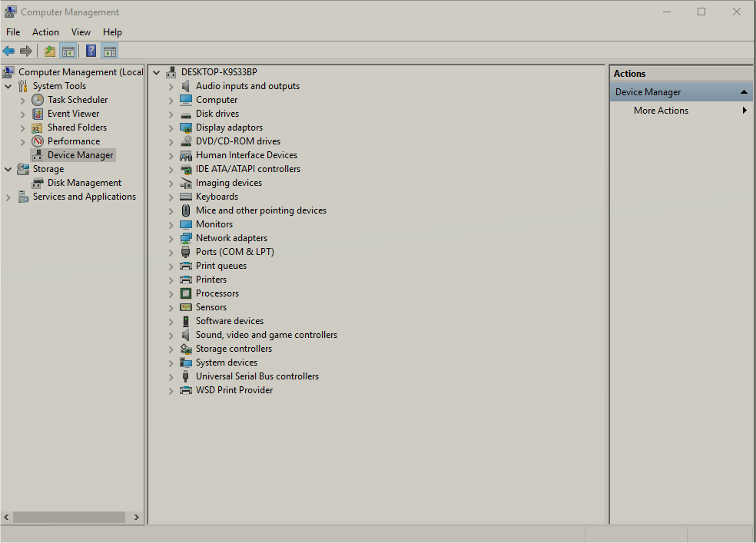Click the Keyboards icon
The image size is (756, 543).
186,197
